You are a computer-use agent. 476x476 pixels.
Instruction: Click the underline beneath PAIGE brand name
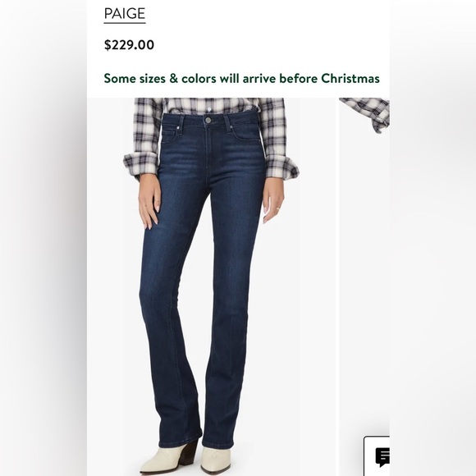click(x=125, y=22)
